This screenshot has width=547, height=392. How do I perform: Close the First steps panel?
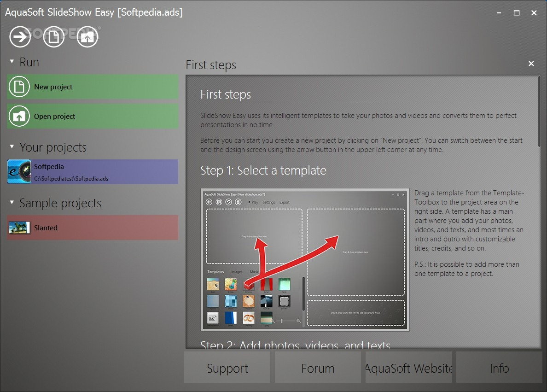[531, 64]
